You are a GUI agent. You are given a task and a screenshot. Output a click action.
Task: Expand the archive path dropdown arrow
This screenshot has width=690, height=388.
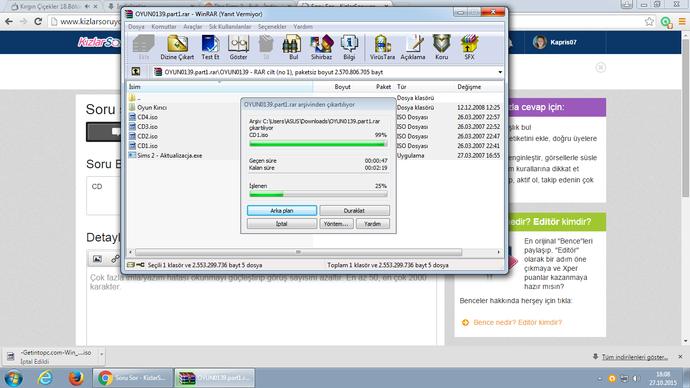(x=500, y=72)
